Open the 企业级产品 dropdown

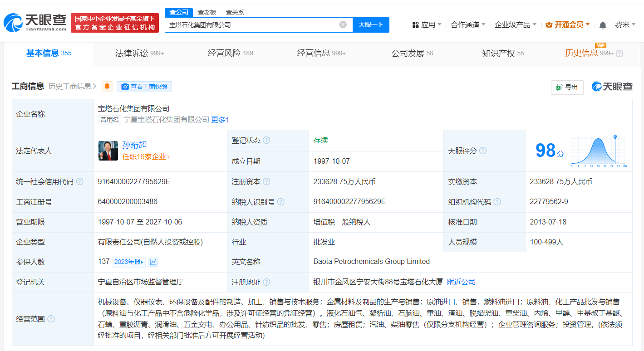point(516,24)
